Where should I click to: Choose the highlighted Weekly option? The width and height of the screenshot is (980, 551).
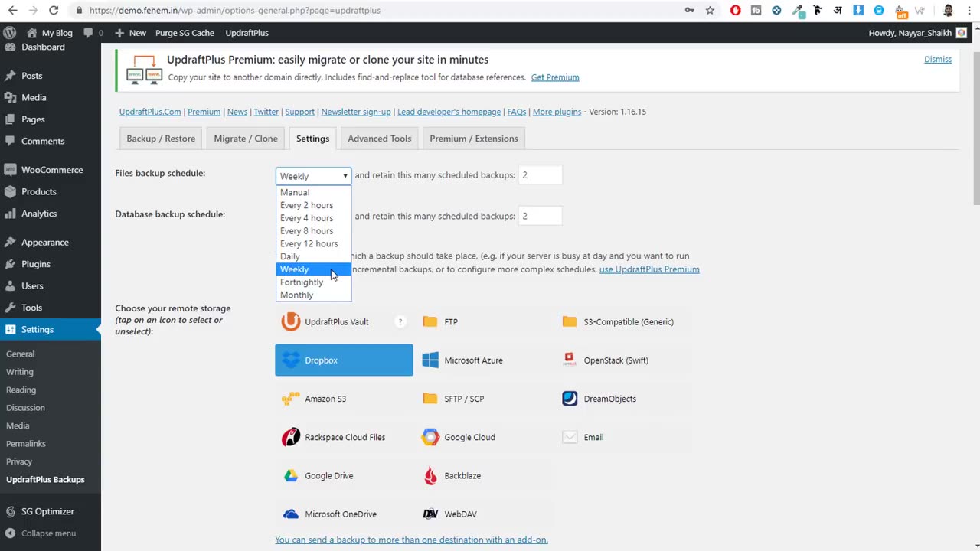click(313, 269)
